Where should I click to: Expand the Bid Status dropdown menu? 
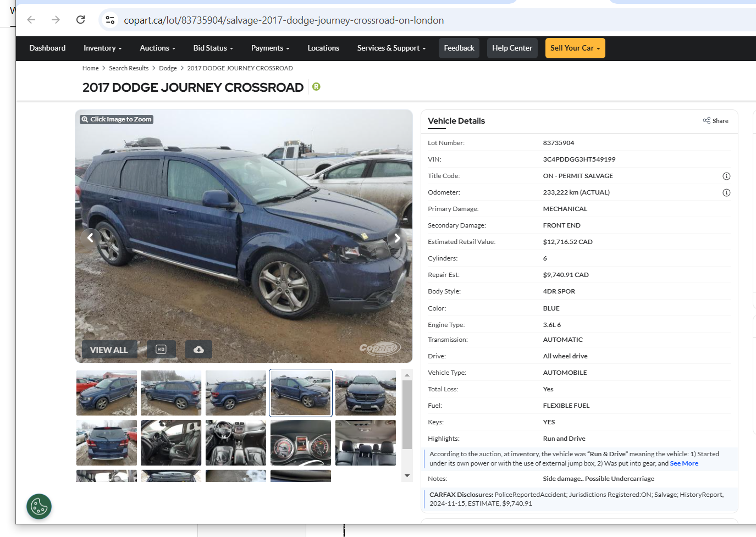pos(213,48)
